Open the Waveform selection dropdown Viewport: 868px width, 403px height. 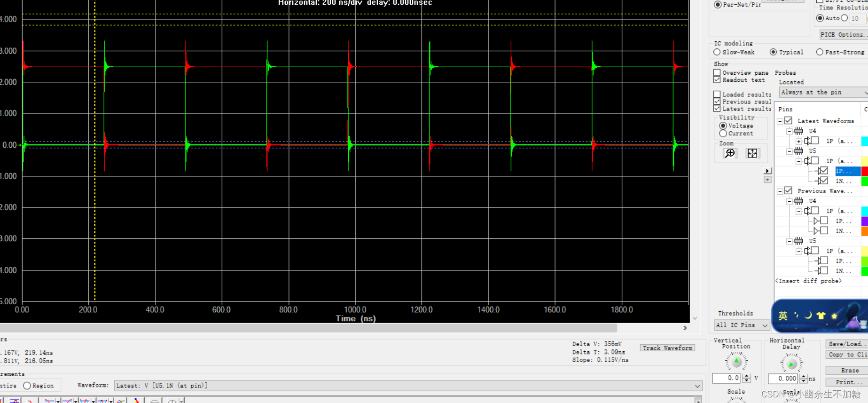point(408,386)
